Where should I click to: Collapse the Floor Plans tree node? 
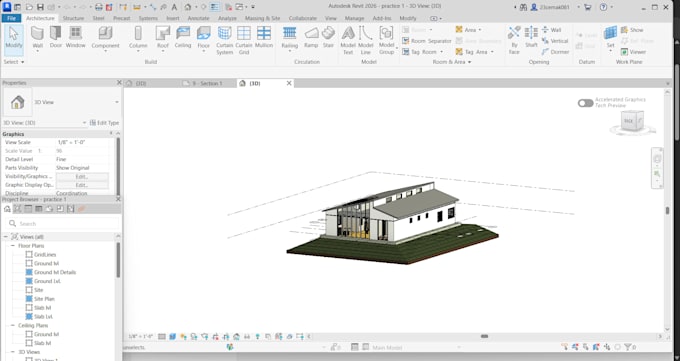pyautogui.click(x=13, y=246)
